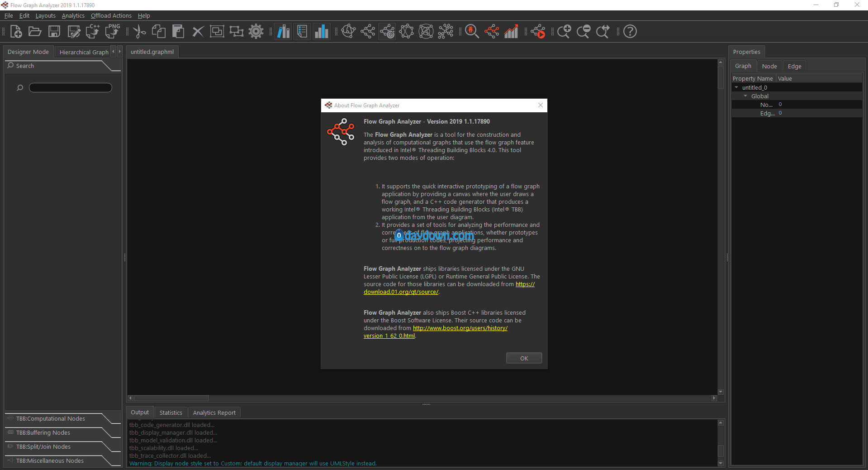This screenshot has width=868, height=470.
Task: Apply the circular ring graph layout icon
Action: point(426,32)
